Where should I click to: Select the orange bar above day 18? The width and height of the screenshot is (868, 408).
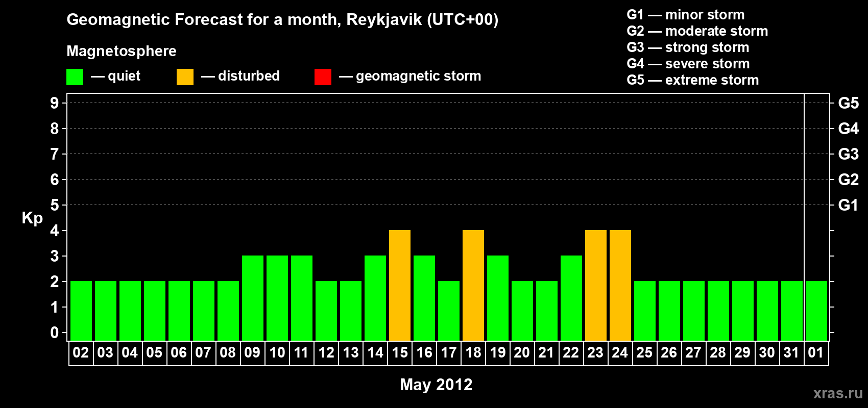(473, 285)
